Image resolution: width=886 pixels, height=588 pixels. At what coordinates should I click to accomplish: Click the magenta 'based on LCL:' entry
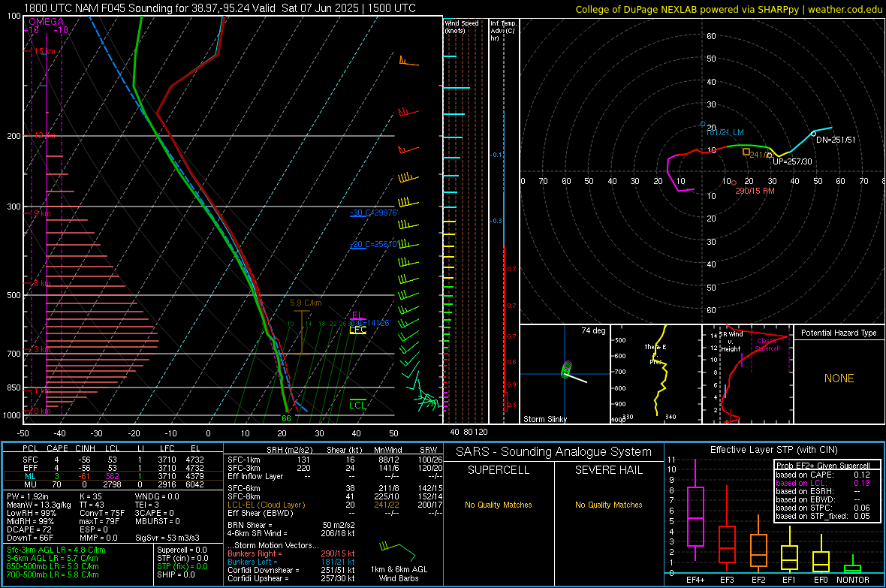click(823, 483)
